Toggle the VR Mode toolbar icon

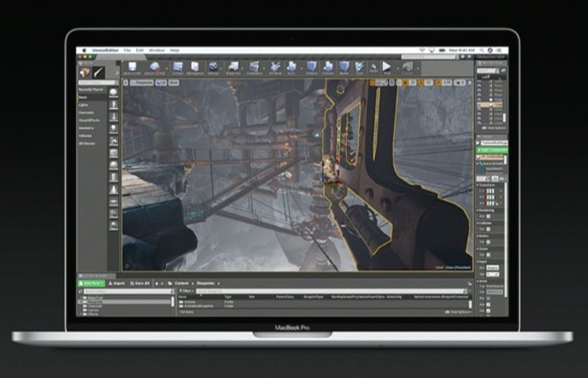tap(275, 68)
